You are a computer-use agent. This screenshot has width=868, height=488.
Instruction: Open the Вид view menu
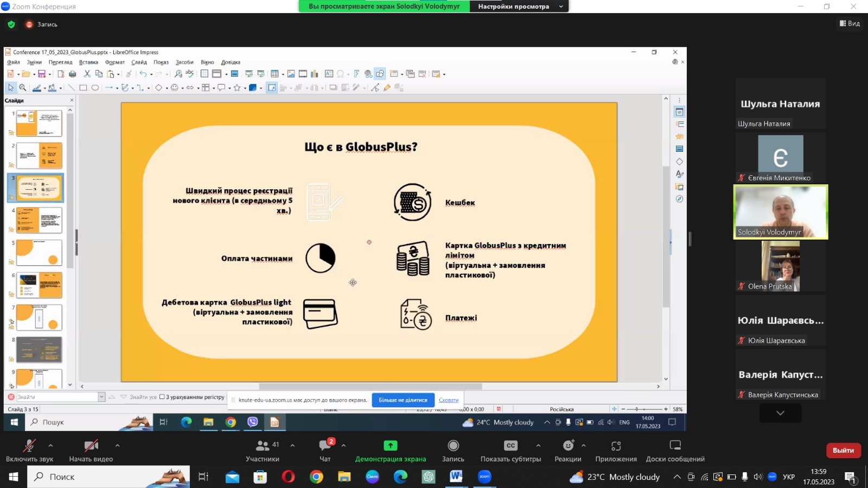click(x=850, y=23)
